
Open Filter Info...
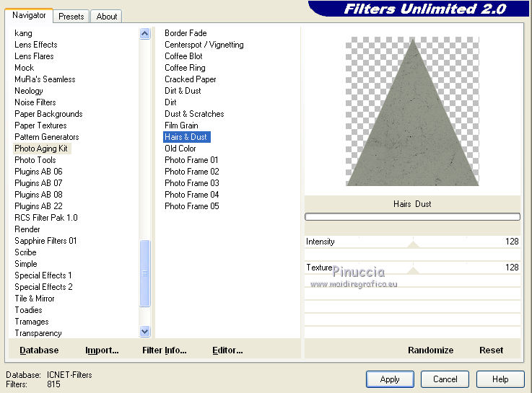(x=164, y=350)
